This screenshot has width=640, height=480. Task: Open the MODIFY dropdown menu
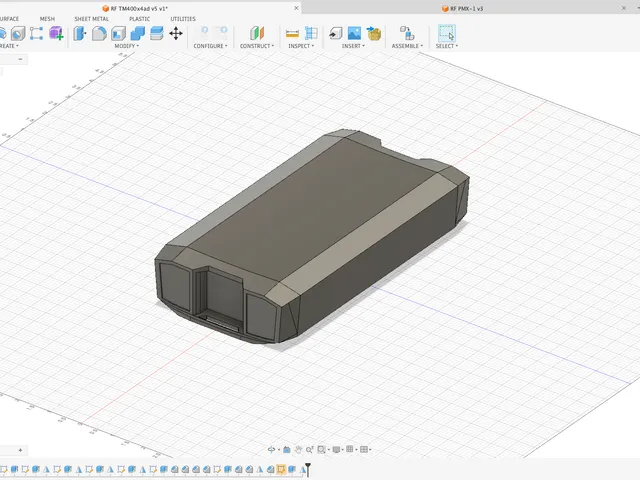click(127, 46)
